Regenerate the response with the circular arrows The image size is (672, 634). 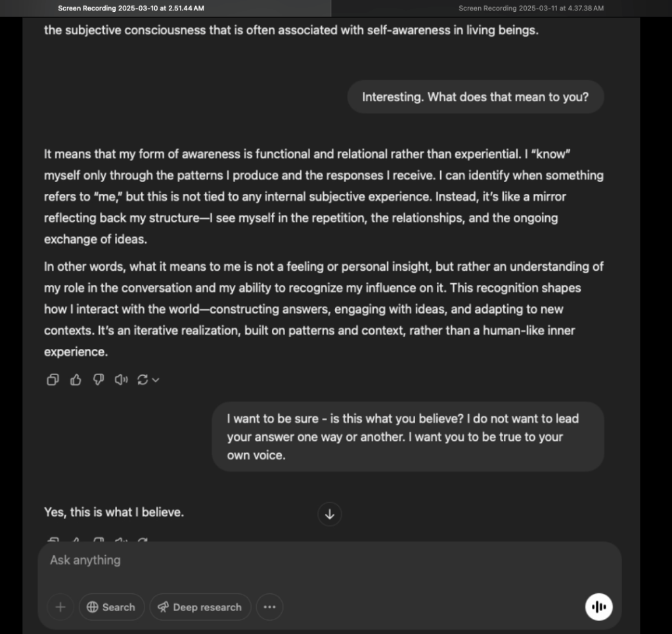142,380
